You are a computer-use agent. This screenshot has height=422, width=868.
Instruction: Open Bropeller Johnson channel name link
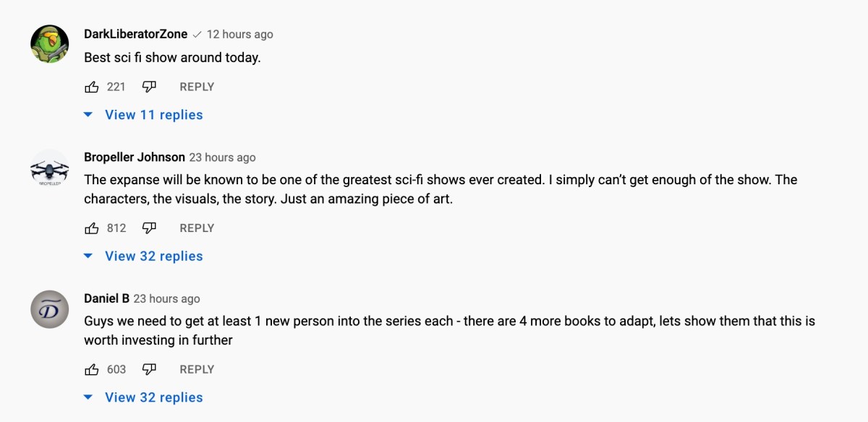click(x=135, y=157)
